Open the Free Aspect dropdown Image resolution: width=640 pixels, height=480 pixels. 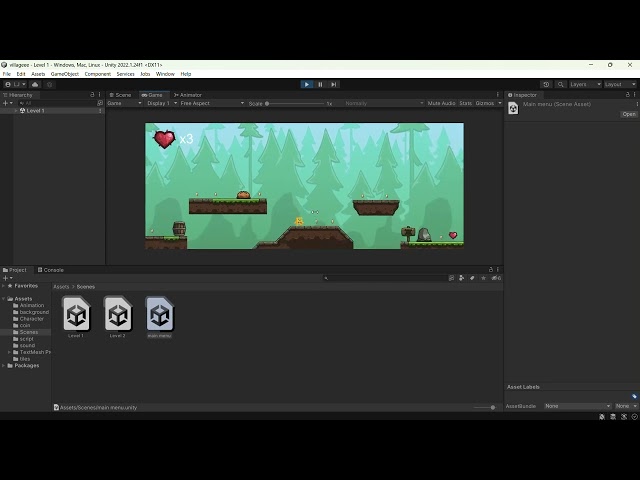[x=212, y=103]
